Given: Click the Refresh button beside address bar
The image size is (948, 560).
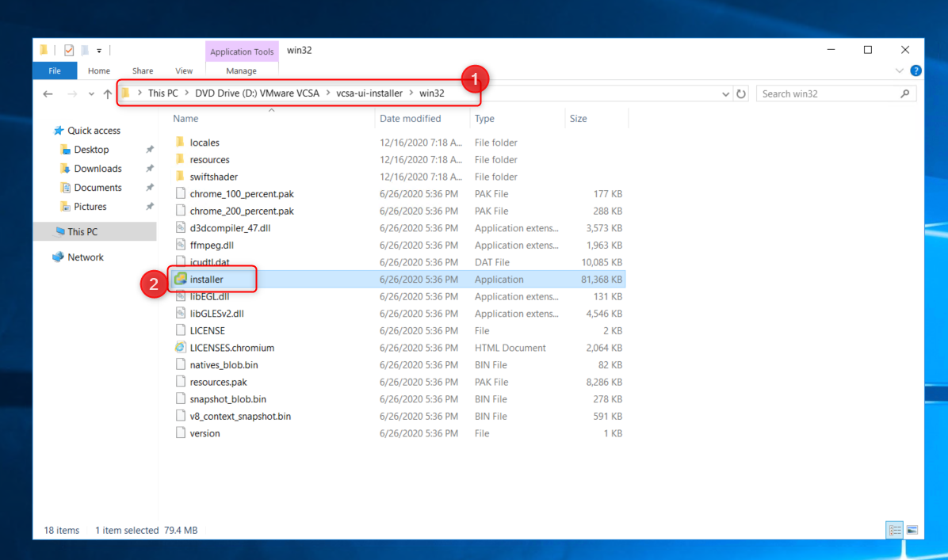Looking at the screenshot, I should point(741,93).
